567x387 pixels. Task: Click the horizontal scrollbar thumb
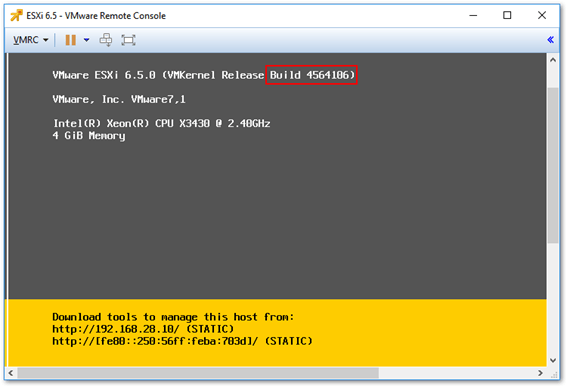[x=198, y=373]
